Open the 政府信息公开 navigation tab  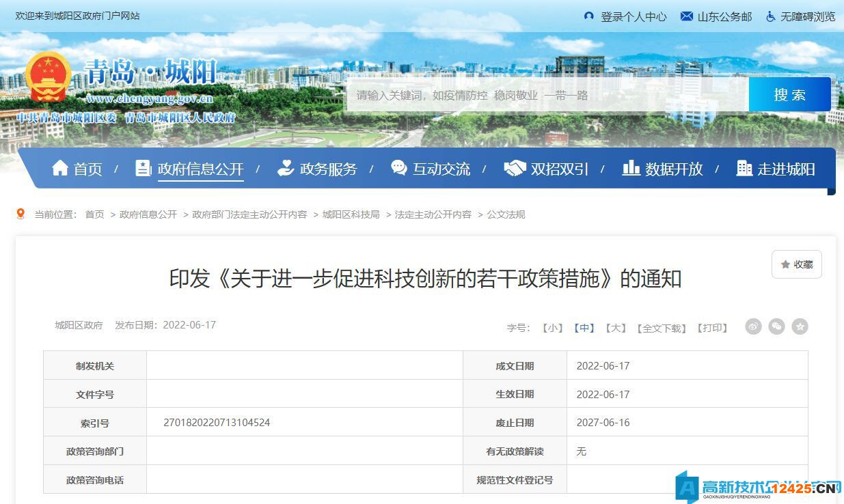coord(200,169)
